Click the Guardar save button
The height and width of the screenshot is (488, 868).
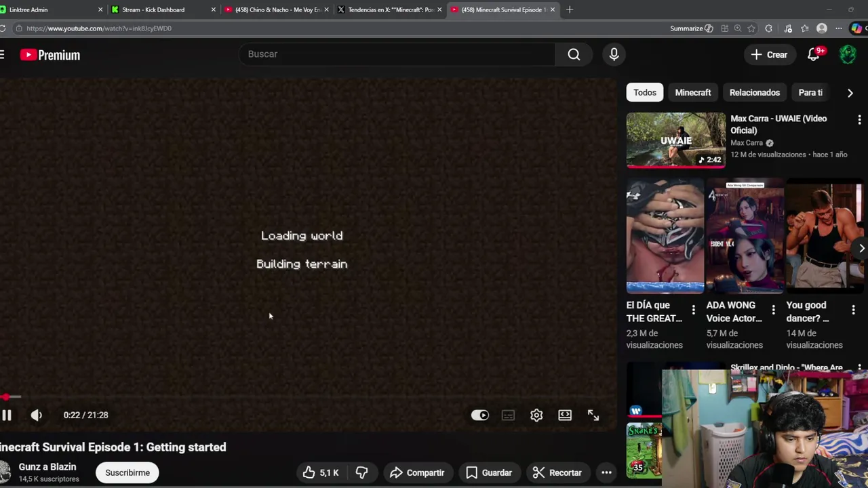[488, 472]
